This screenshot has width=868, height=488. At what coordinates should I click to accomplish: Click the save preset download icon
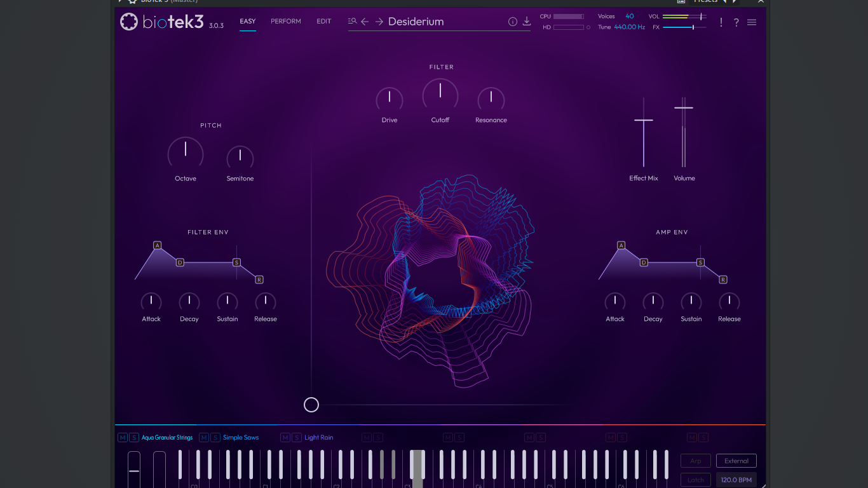tap(527, 22)
